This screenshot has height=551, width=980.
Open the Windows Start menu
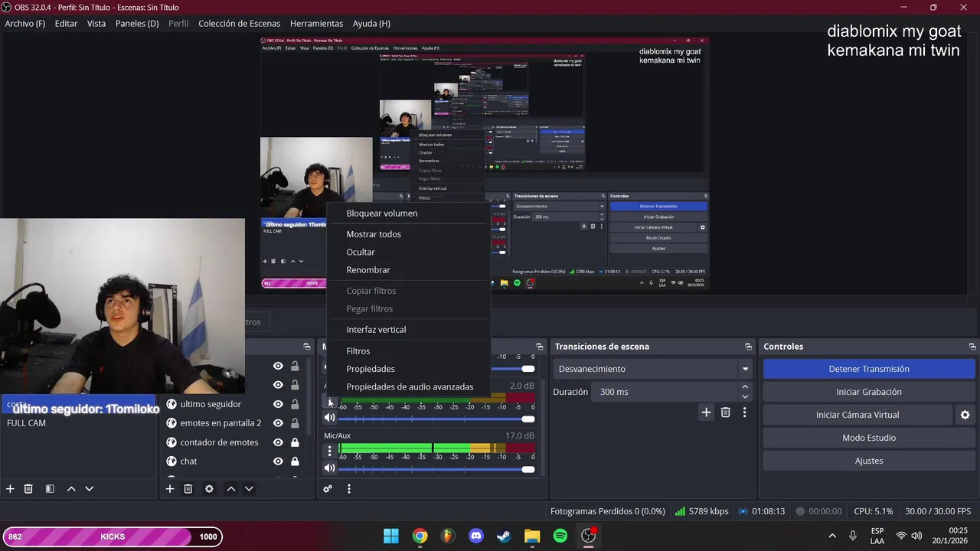click(391, 536)
